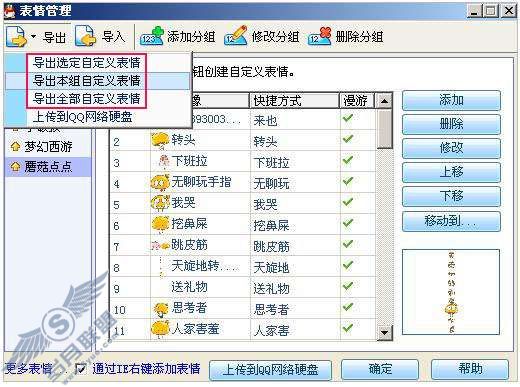Viewport: 520px width, 387px height.
Task: Open the 帮助 button
Action: [x=470, y=369]
